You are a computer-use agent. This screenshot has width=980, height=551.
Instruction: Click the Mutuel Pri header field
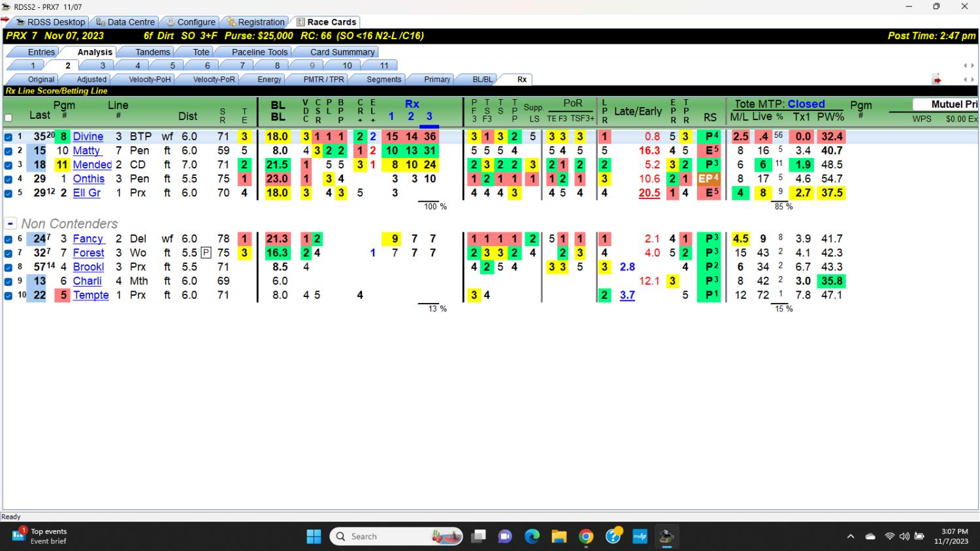(945, 104)
